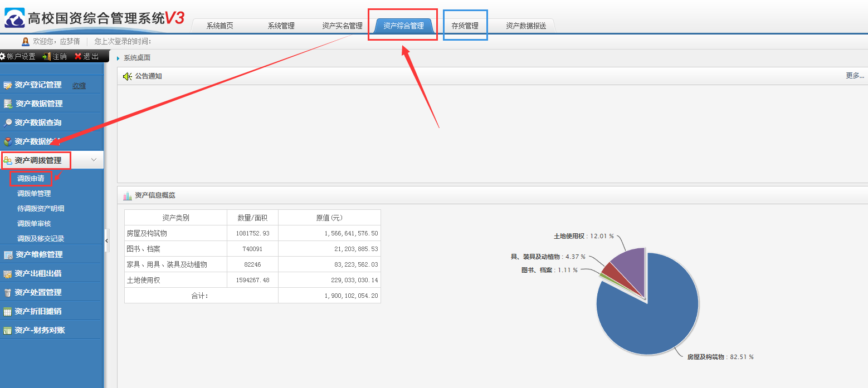Collapse the left sidebar with splitter arrow

[106, 240]
